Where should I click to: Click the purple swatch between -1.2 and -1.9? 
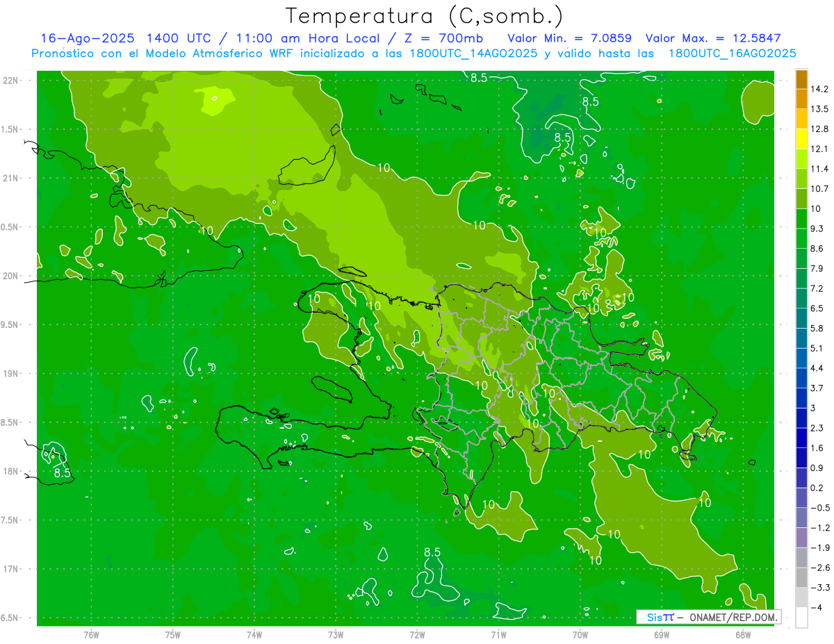(801, 538)
